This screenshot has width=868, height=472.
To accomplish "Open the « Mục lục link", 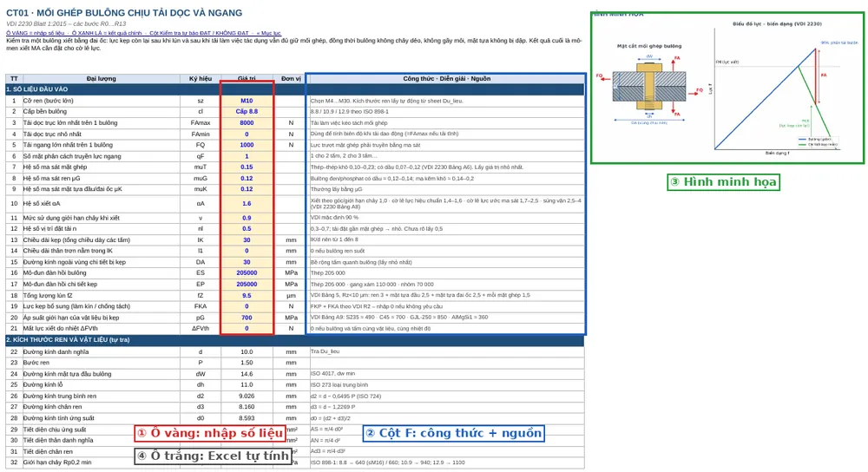I will point(268,33).
